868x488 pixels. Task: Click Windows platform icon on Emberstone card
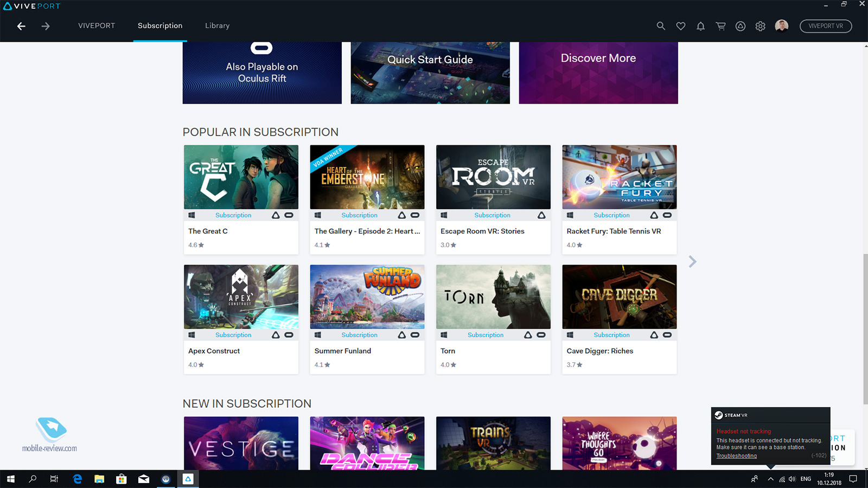point(318,215)
